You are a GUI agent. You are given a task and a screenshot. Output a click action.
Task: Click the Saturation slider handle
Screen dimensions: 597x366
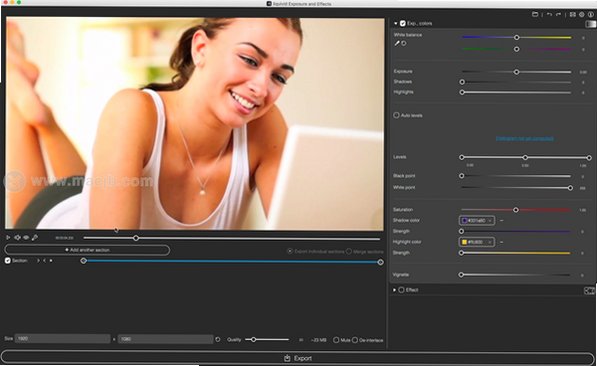point(516,210)
